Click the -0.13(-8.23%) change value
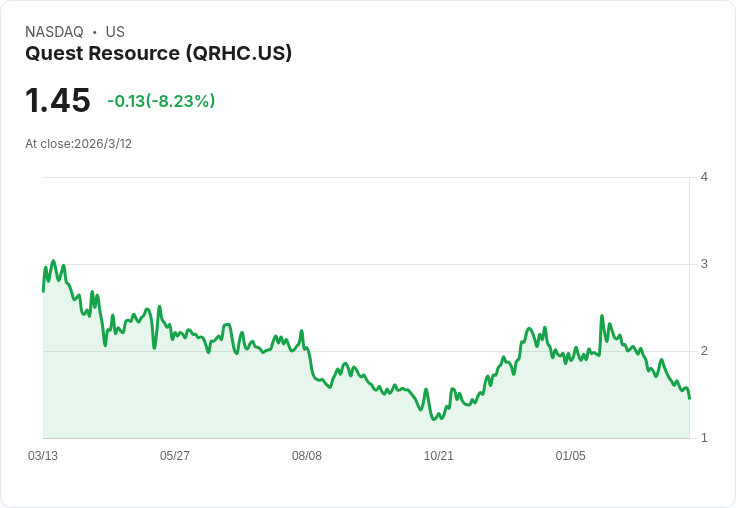 pos(161,101)
